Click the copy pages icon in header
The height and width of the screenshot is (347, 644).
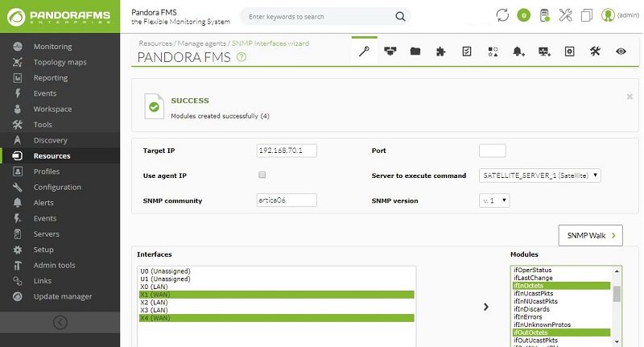tap(587, 15)
